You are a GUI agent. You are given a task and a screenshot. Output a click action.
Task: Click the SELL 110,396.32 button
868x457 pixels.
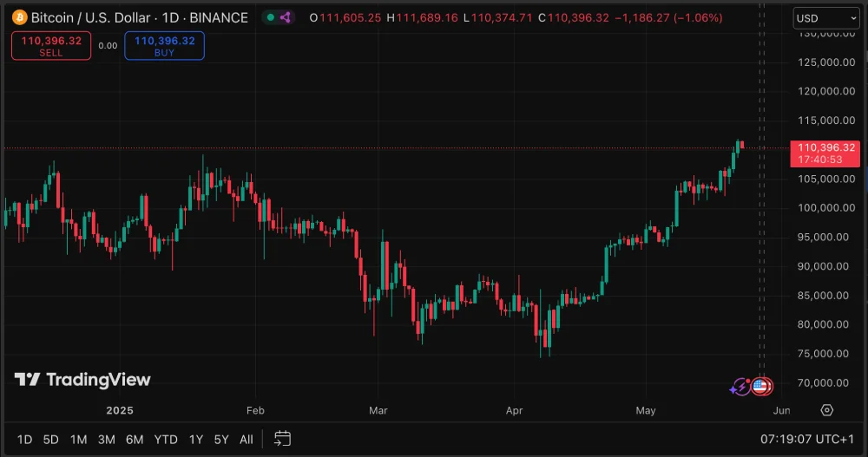pyautogui.click(x=51, y=45)
